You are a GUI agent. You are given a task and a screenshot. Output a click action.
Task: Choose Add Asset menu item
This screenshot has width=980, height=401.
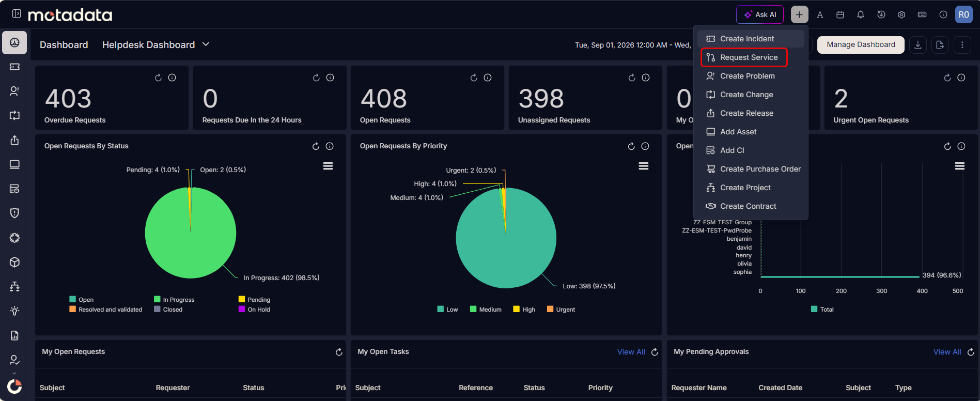click(x=751, y=132)
